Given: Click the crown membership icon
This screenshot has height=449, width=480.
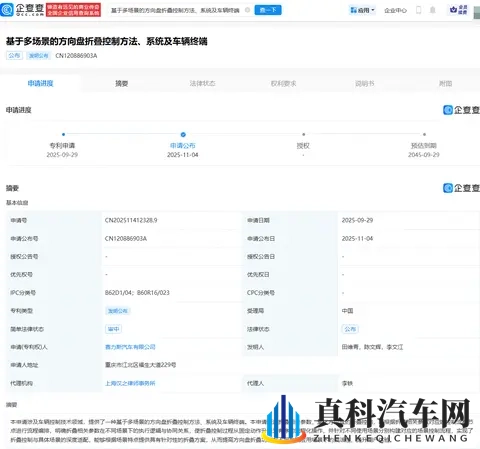Looking at the screenshot, I should pyautogui.click(x=459, y=10).
